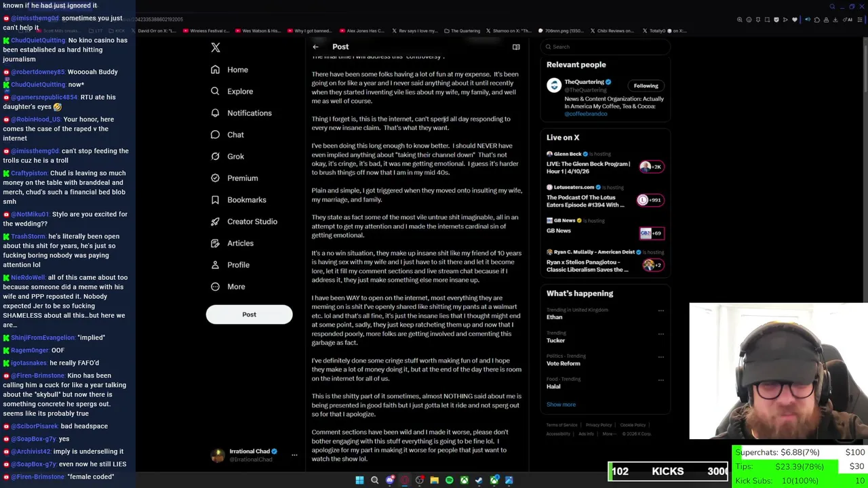Open Premium in X sidebar
868x488 pixels.
click(234, 178)
